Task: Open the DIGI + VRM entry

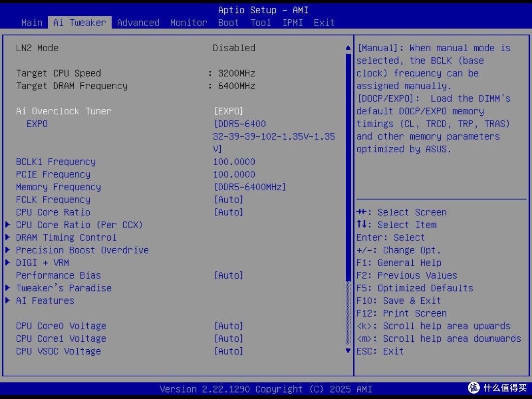Action: click(x=42, y=263)
